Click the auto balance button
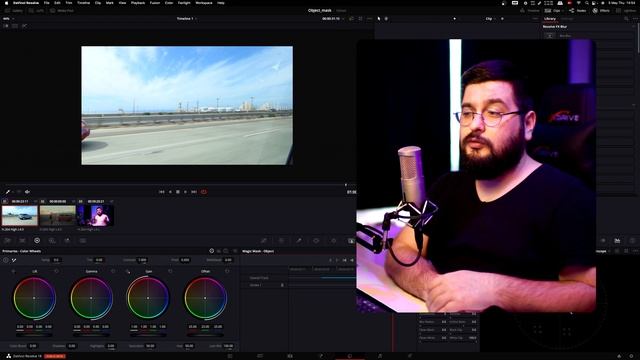640x360 pixels. tap(6, 260)
